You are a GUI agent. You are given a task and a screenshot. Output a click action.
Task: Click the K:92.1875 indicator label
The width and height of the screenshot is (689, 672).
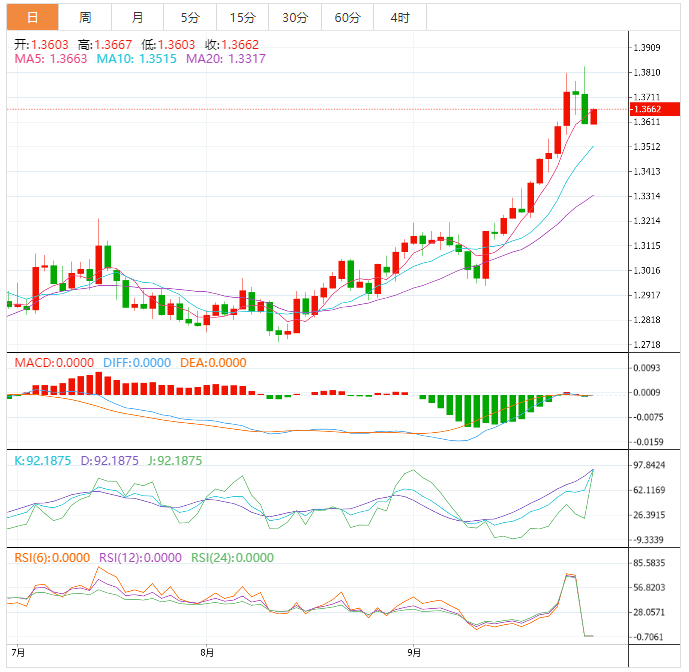[43, 461]
